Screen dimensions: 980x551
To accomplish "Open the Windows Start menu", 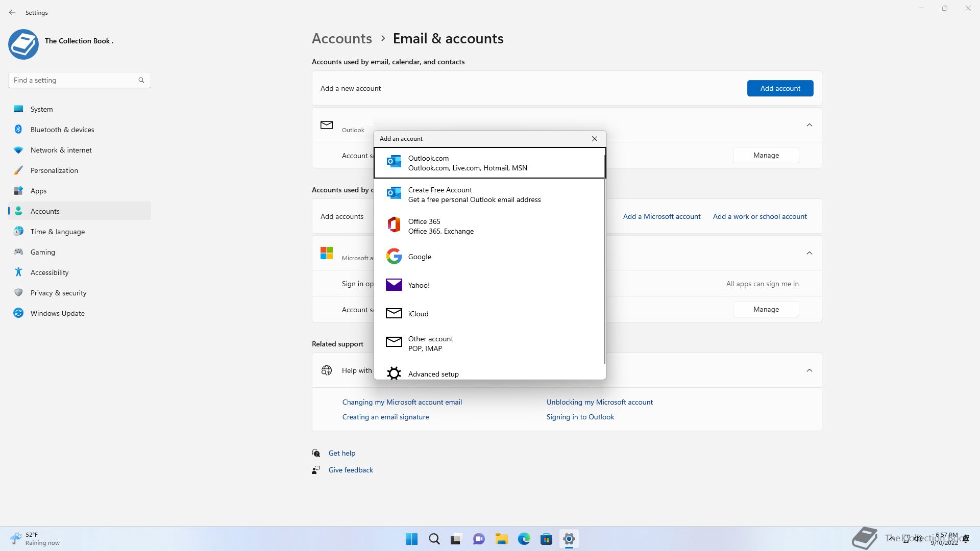I will pos(411,539).
